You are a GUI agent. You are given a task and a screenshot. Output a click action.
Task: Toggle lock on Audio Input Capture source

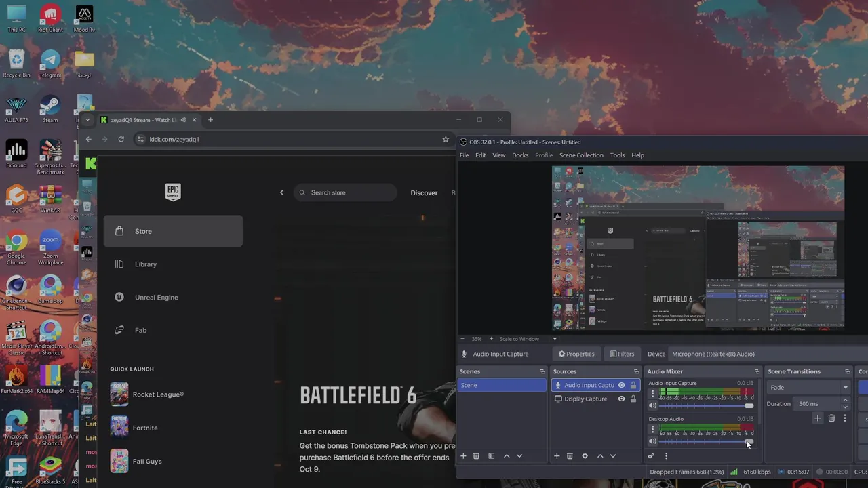coord(633,385)
